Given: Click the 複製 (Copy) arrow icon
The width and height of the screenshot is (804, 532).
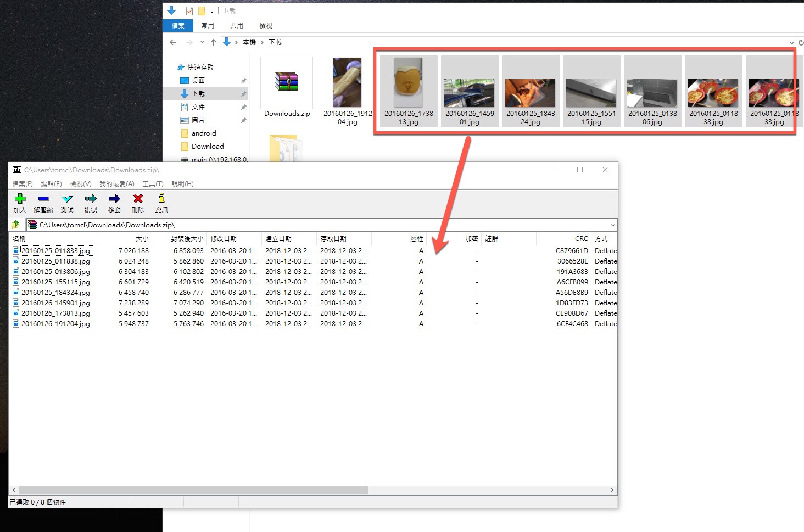Looking at the screenshot, I should click(x=91, y=199).
